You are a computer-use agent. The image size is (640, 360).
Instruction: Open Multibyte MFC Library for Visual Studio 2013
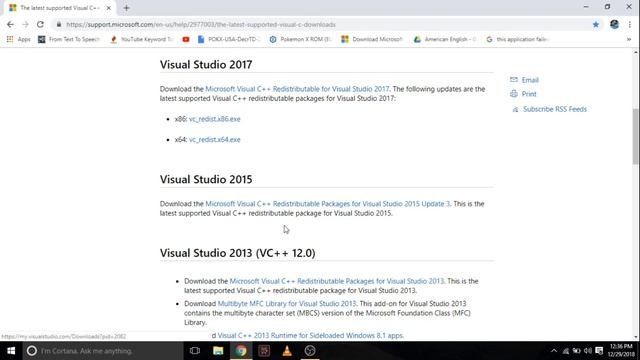click(x=287, y=304)
